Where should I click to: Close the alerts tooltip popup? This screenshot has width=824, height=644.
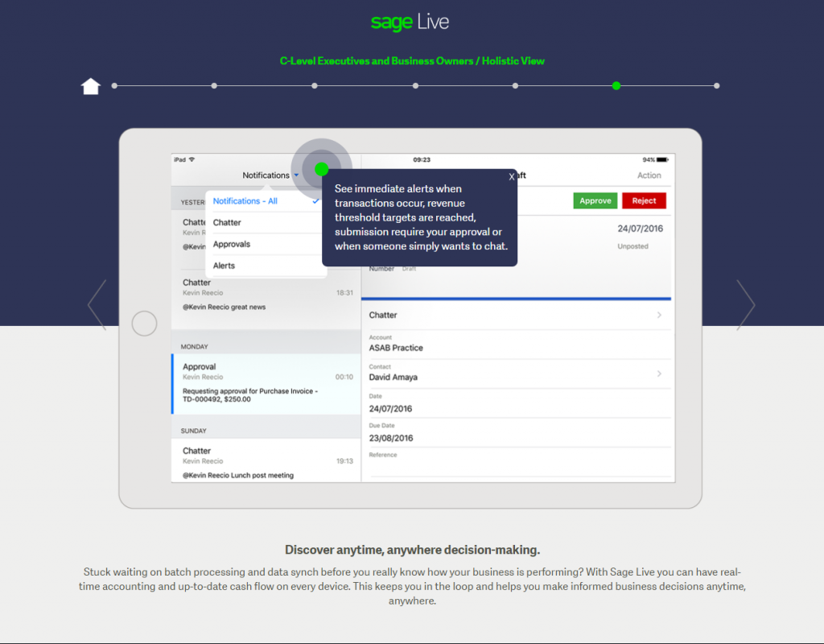click(511, 177)
